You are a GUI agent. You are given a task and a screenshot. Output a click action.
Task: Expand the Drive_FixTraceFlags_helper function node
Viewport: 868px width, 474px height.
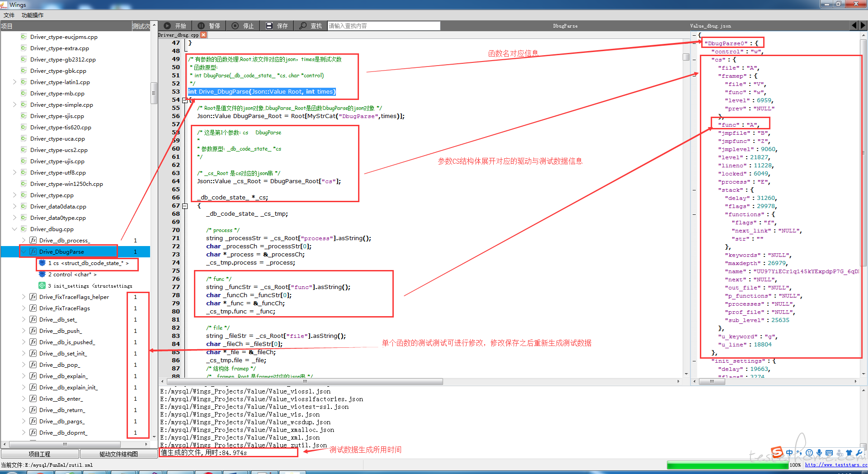click(x=24, y=297)
